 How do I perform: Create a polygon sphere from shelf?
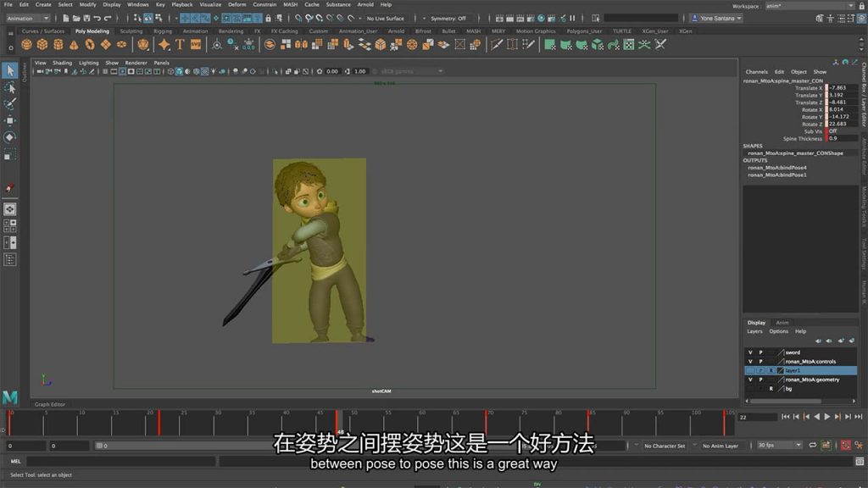coord(26,45)
